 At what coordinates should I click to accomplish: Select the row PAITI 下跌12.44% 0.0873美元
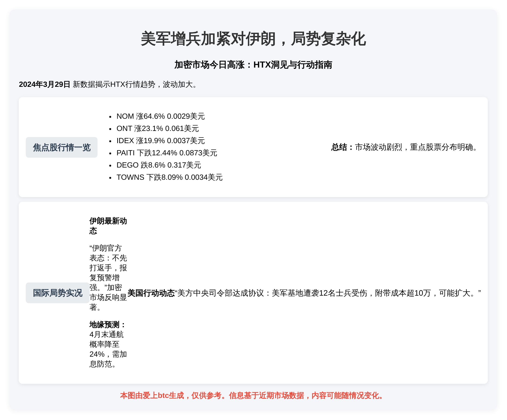point(166,153)
